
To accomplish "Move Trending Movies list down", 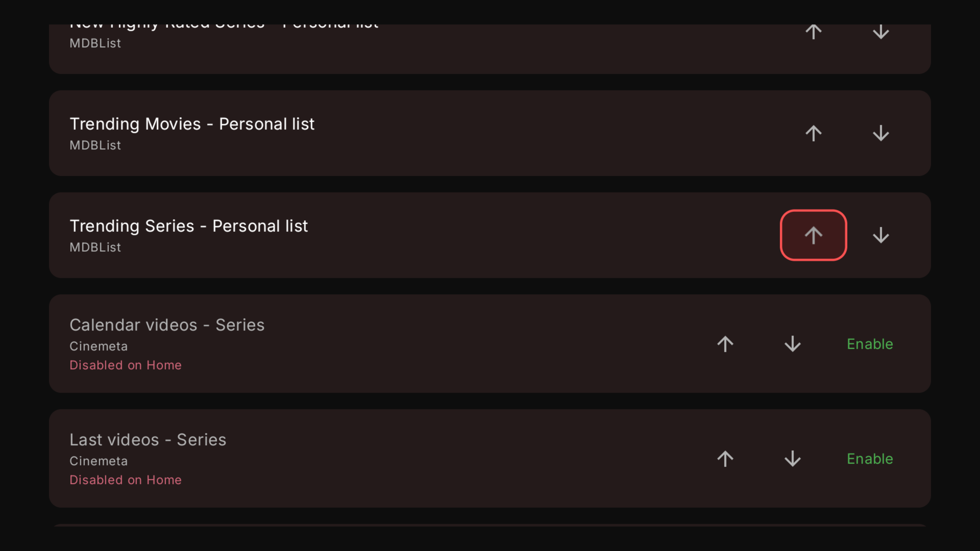I will [880, 133].
